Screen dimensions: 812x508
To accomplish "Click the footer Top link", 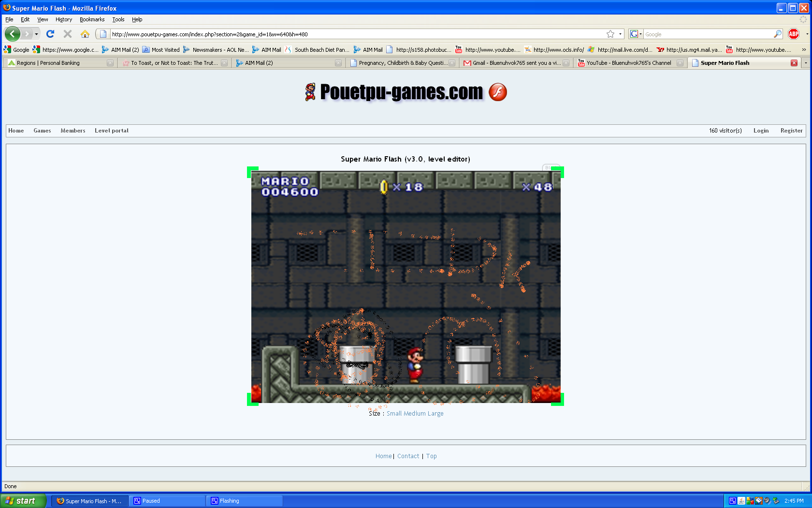I will [x=432, y=456].
